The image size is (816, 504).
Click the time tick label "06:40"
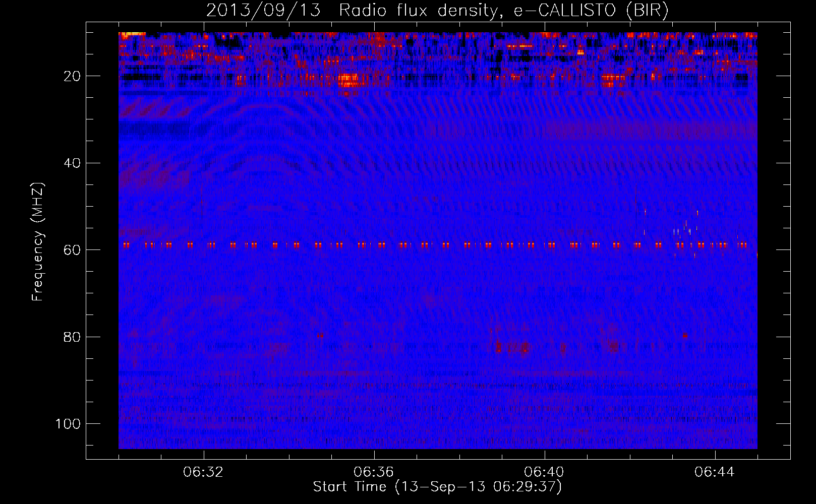[544, 472]
